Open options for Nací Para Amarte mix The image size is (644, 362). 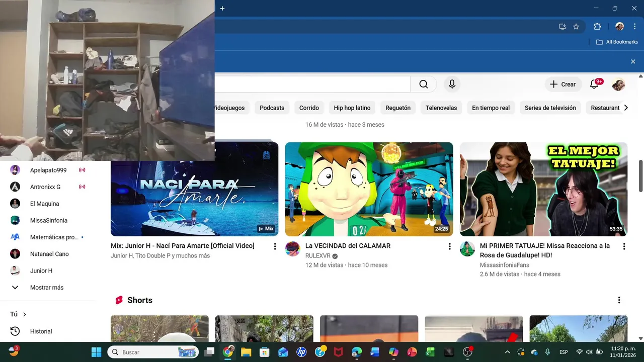(275, 246)
